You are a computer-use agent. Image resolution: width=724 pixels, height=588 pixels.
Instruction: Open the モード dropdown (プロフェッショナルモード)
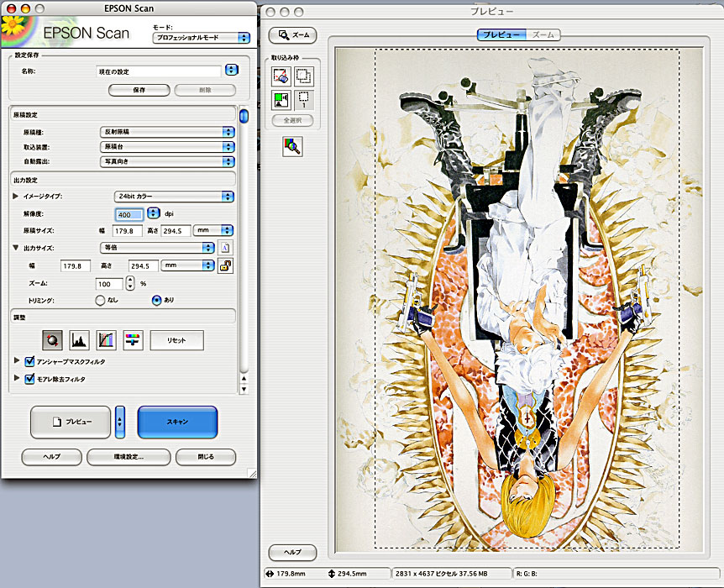202,37
